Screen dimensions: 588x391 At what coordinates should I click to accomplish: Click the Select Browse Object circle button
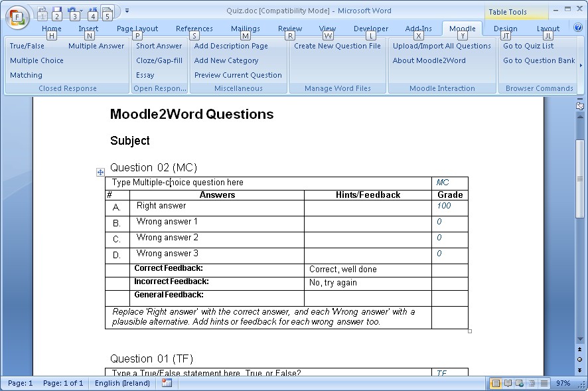(580, 360)
